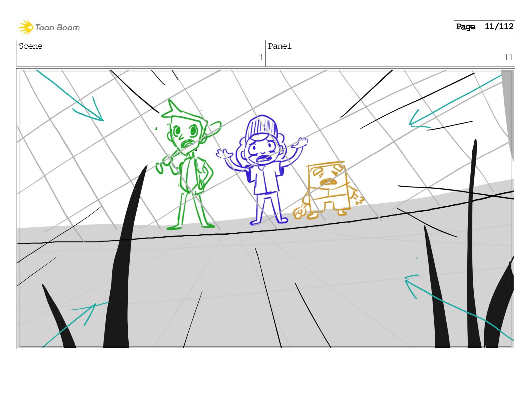Click the panel number '11'
Viewport: 532px width, 411px height.
click(x=508, y=58)
